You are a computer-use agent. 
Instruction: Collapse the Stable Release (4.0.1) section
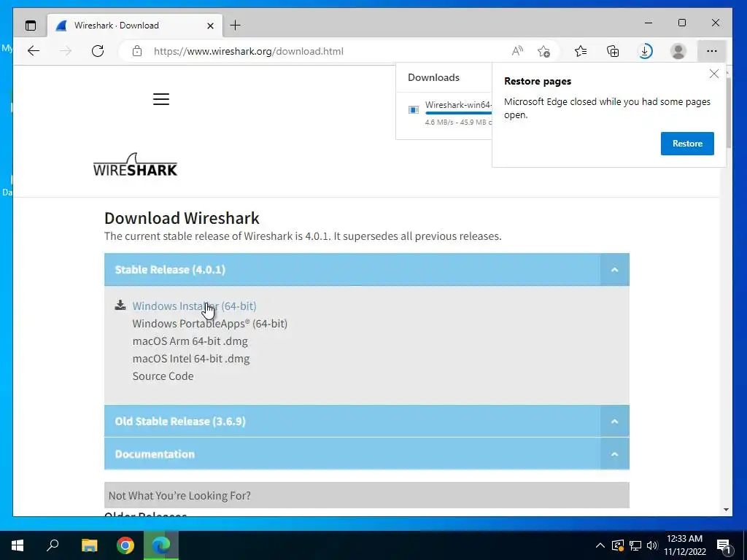614,270
